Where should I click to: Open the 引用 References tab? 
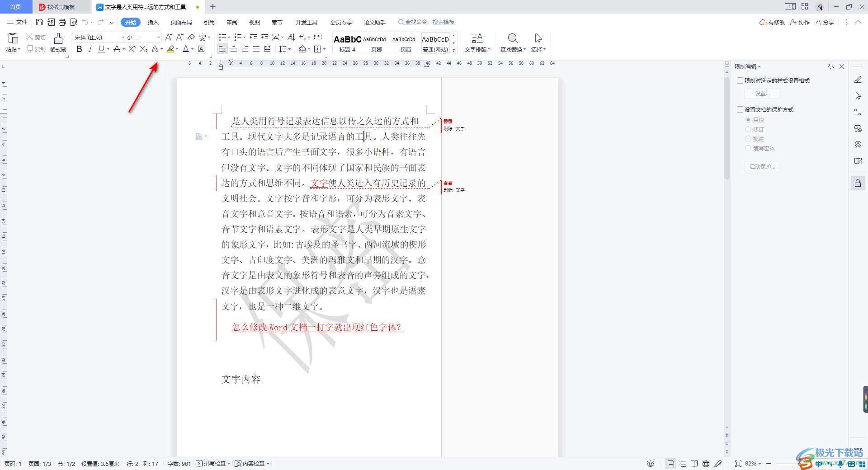[209, 22]
